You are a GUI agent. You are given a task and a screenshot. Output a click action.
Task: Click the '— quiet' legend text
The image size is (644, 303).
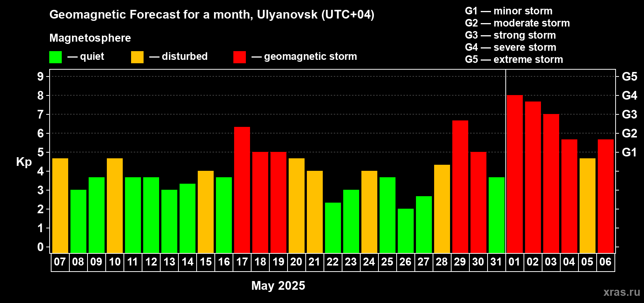86,57
